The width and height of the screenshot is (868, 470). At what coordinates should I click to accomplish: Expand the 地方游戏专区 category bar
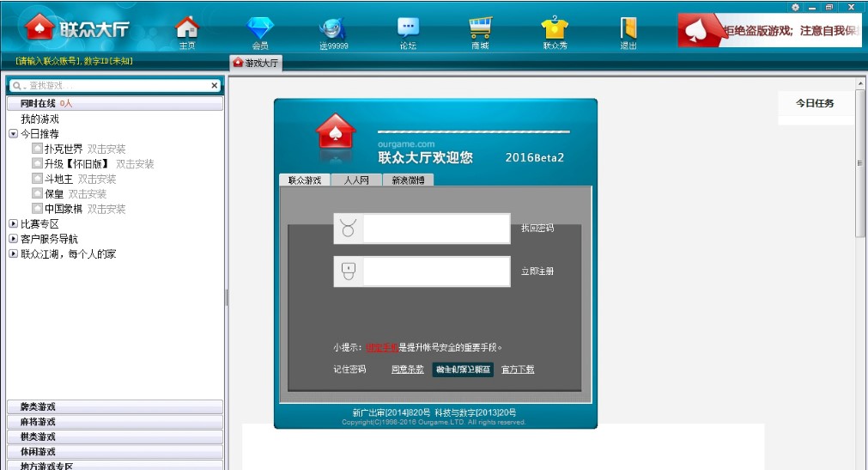click(115, 466)
